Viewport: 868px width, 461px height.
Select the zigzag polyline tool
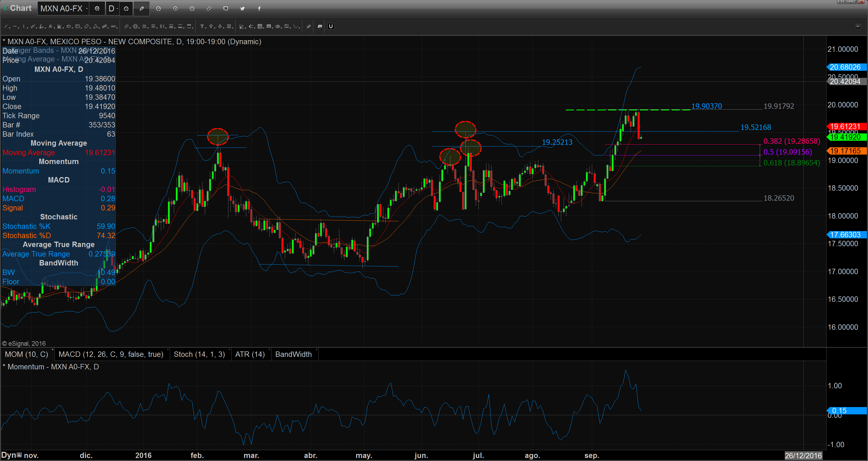tap(33, 26)
